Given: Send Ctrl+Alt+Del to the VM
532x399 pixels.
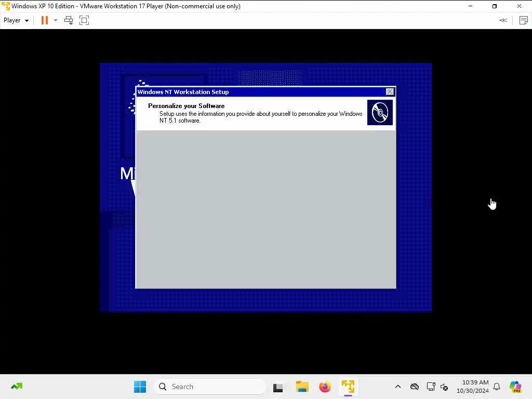Looking at the screenshot, I should coord(69,20).
